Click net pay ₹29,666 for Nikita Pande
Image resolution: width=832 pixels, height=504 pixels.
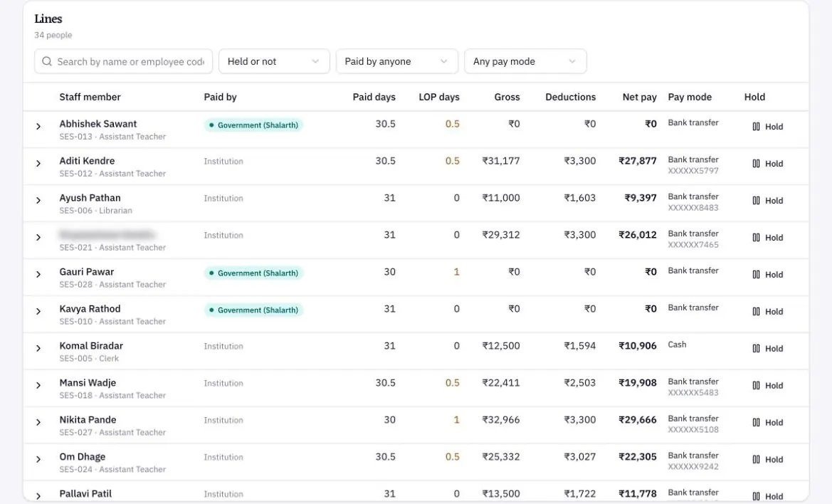pyautogui.click(x=637, y=420)
